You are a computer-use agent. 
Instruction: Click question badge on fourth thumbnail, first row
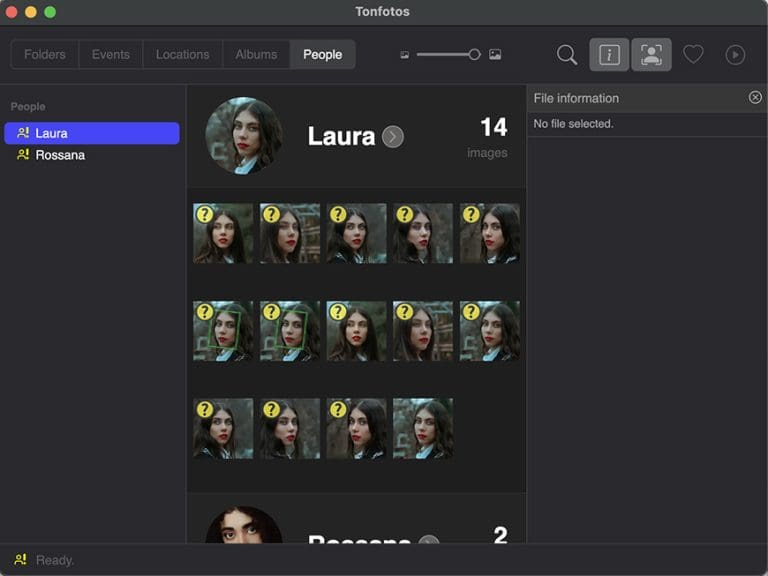coord(405,214)
